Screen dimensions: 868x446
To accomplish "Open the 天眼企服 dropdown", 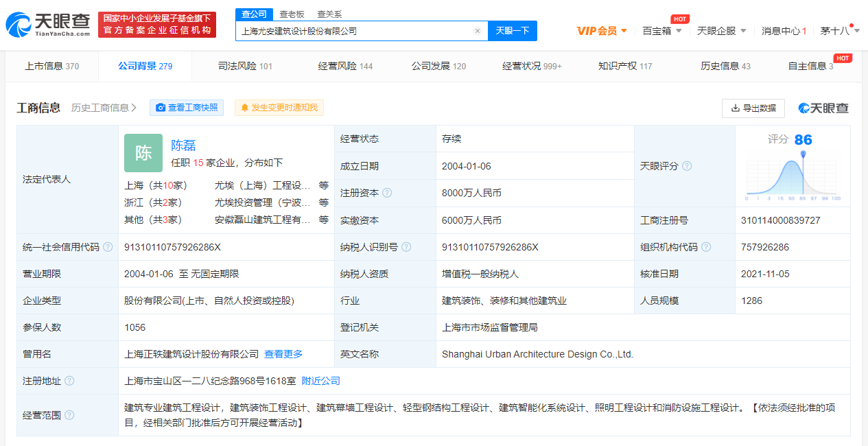I will pos(721,31).
